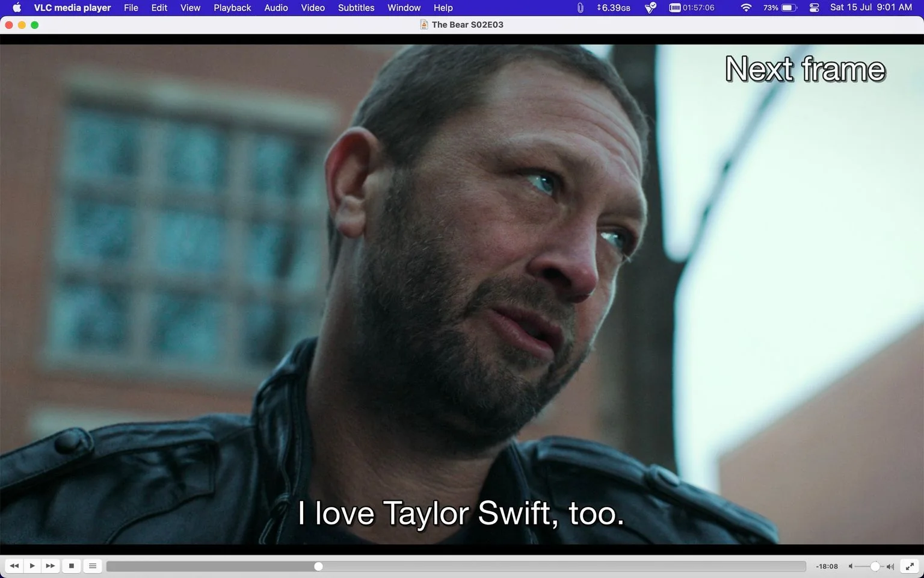The image size is (924, 578).
Task: Open the VLC media player menu
Action: (x=72, y=8)
